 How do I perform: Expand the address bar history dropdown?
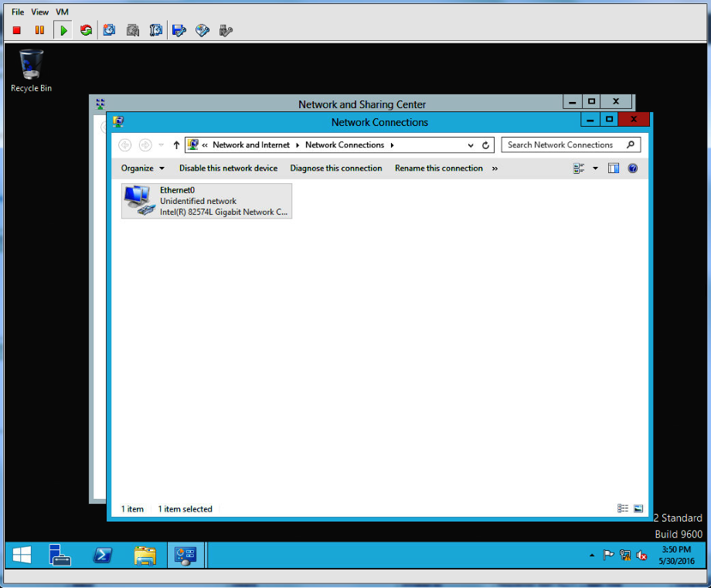click(x=471, y=145)
